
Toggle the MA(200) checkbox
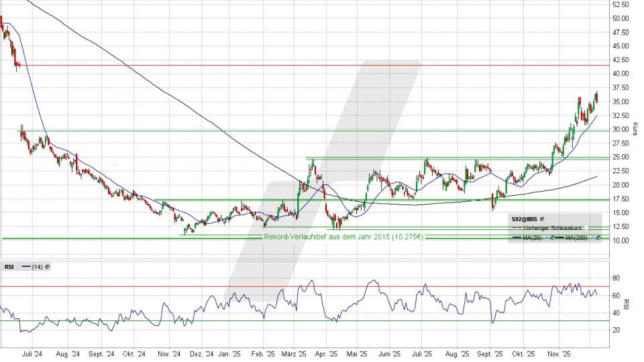point(592,238)
